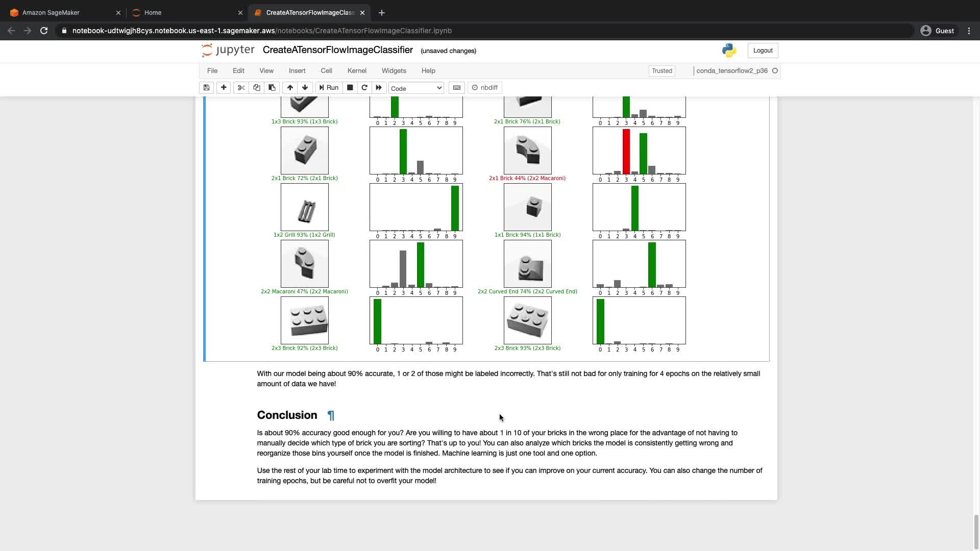Click the Logout button
The width and height of the screenshot is (980, 551).
click(763, 51)
